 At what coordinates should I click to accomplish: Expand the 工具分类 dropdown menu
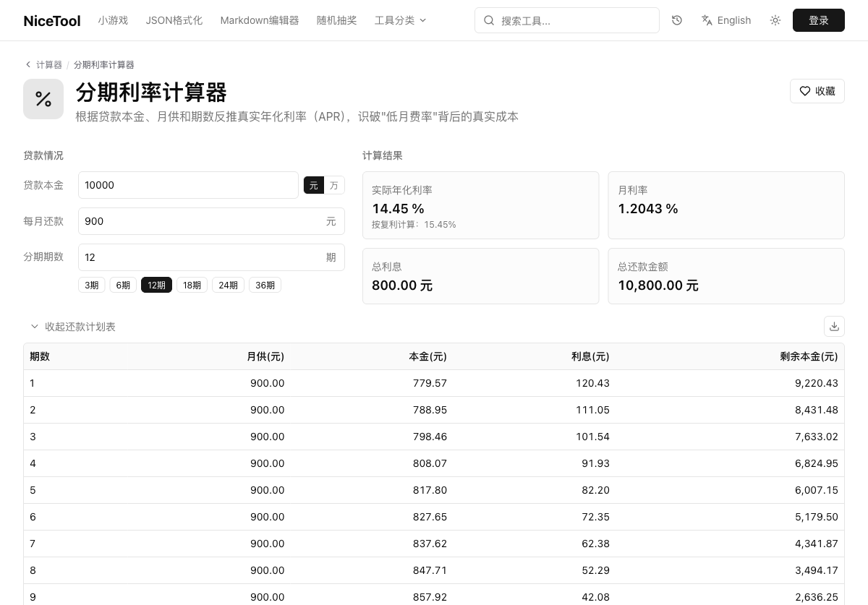(401, 20)
